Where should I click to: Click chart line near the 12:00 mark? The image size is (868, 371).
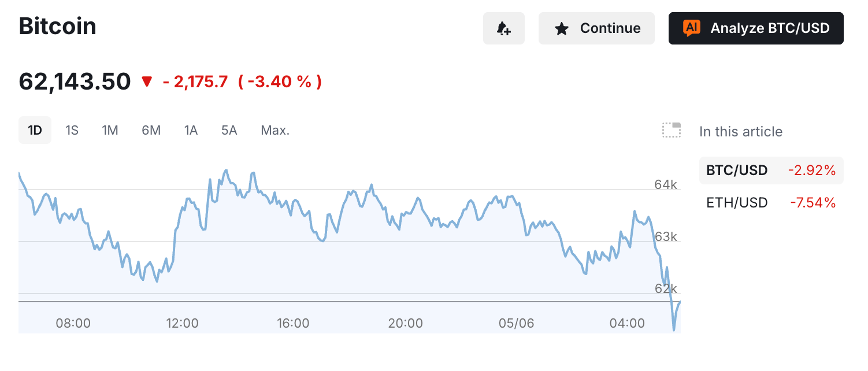pos(183,211)
